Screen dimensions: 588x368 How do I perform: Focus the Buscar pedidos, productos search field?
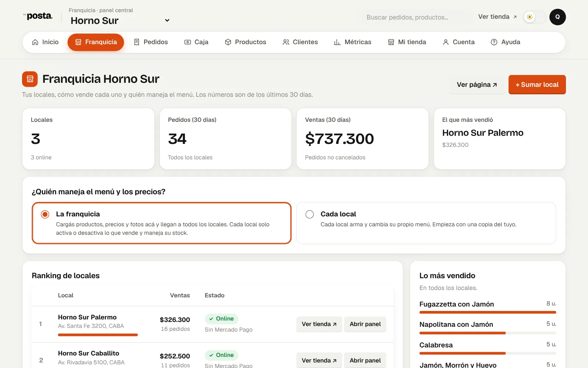(416, 17)
